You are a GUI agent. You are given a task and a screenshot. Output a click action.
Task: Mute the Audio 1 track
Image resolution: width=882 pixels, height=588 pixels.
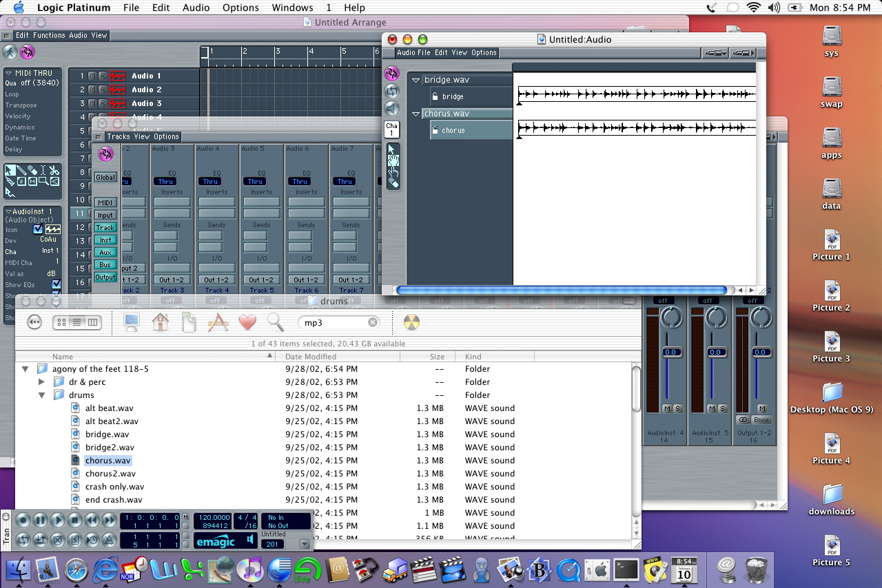tap(92, 76)
